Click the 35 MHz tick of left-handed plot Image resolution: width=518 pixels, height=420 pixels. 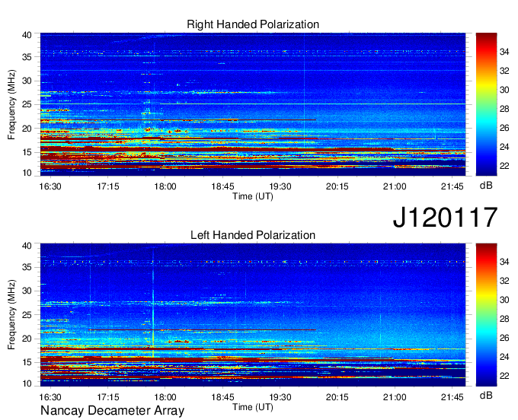tap(27, 267)
